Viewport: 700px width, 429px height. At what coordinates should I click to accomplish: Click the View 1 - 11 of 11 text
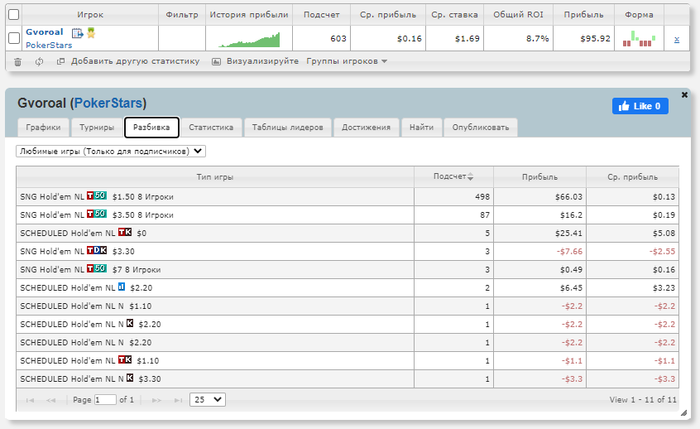pos(642,400)
